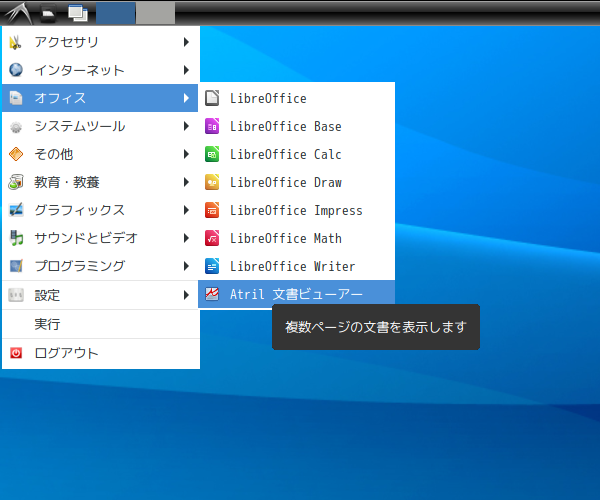This screenshot has width=600, height=500.
Task: Expand the サウンドとビデオ submenu arrow
Action: 186,238
